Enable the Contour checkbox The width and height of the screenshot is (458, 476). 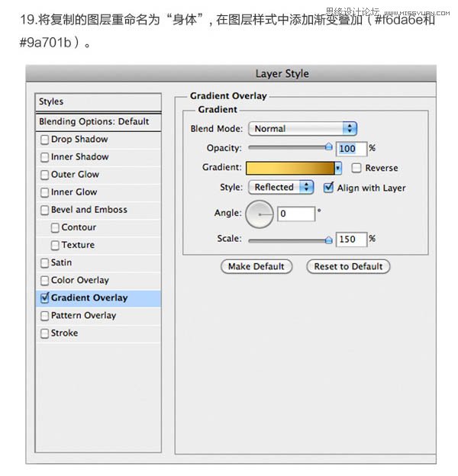(x=55, y=228)
